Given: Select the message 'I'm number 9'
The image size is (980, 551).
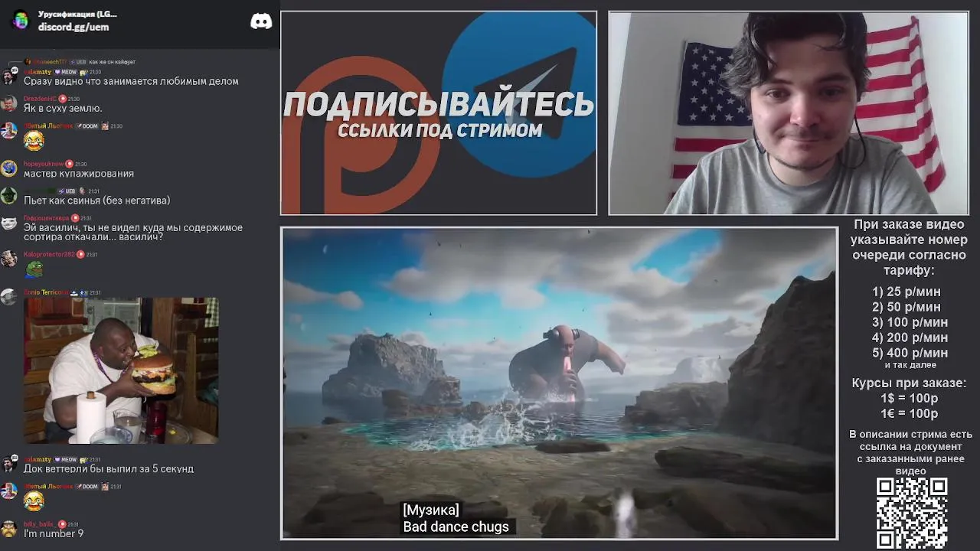Looking at the screenshot, I should pos(54,533).
